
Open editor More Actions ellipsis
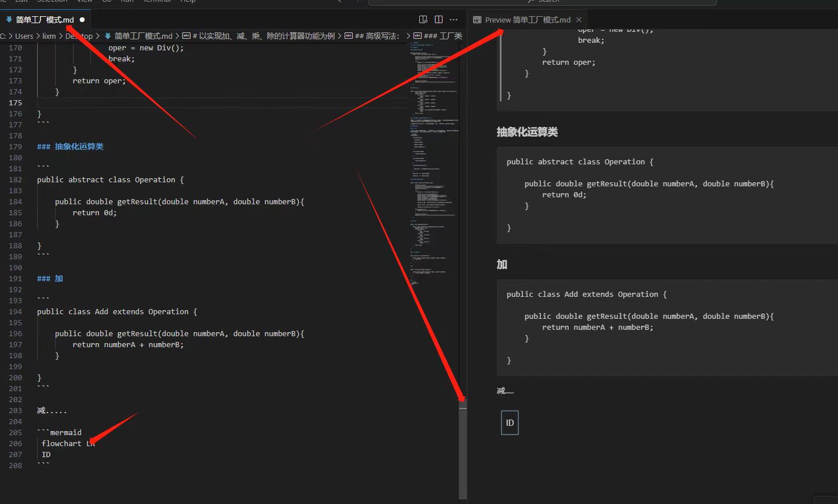pyautogui.click(x=453, y=20)
